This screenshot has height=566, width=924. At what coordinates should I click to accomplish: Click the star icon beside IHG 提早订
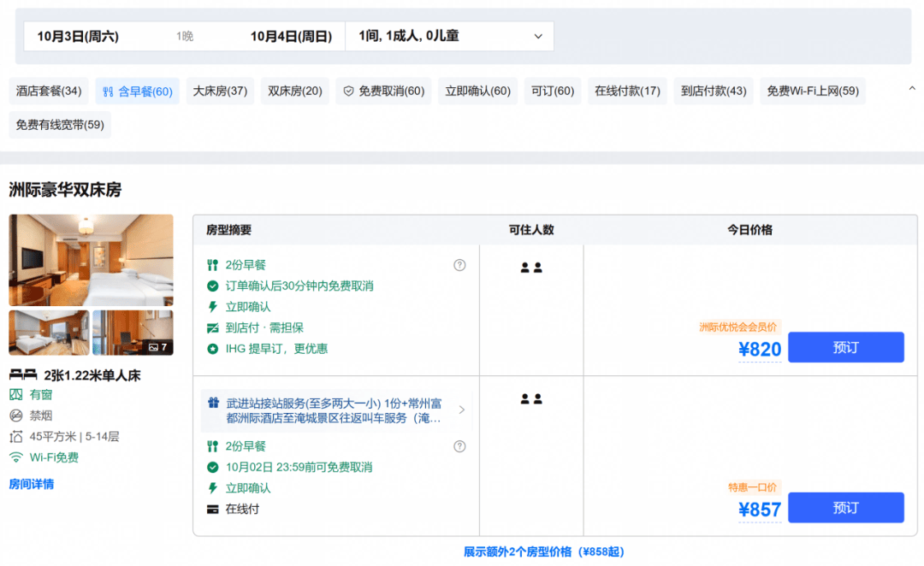pos(213,349)
